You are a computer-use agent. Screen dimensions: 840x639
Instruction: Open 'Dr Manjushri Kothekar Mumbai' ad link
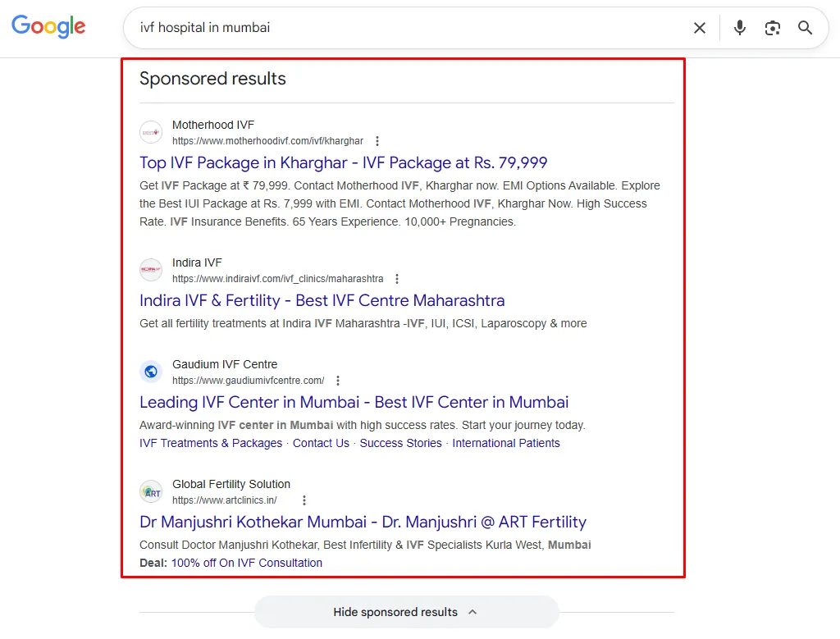[363, 523]
